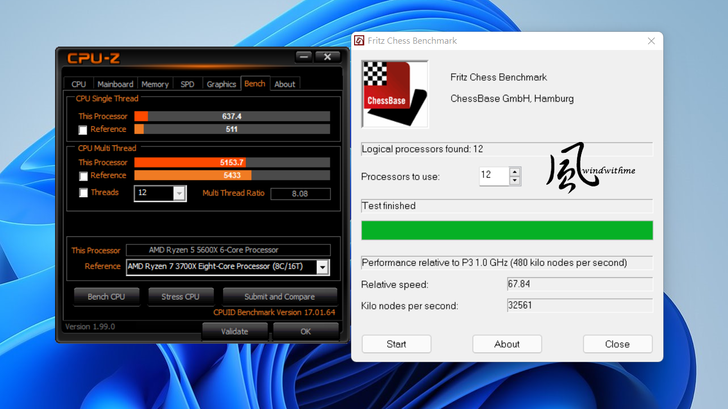Click the Fritz Chess Benchmark title bar icon
This screenshot has height=409, width=728.
[x=359, y=41]
